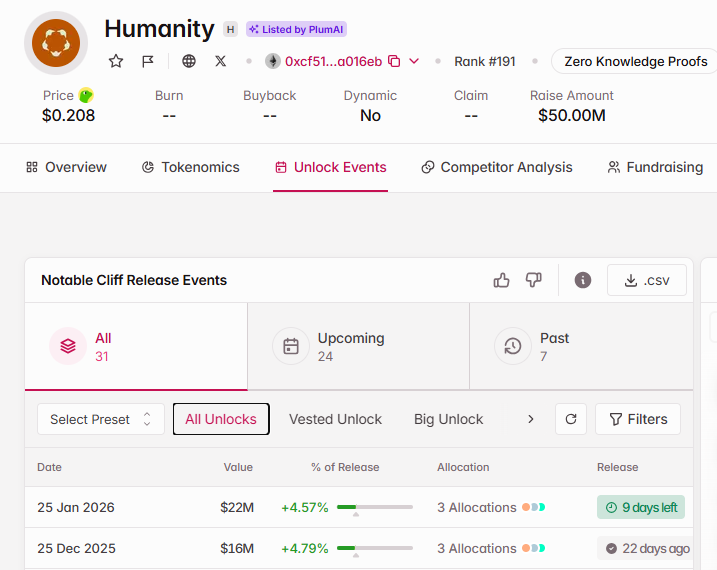The height and width of the screenshot is (570, 717).
Task: Switch to the Tokenomics tab
Action: pyautogui.click(x=191, y=167)
